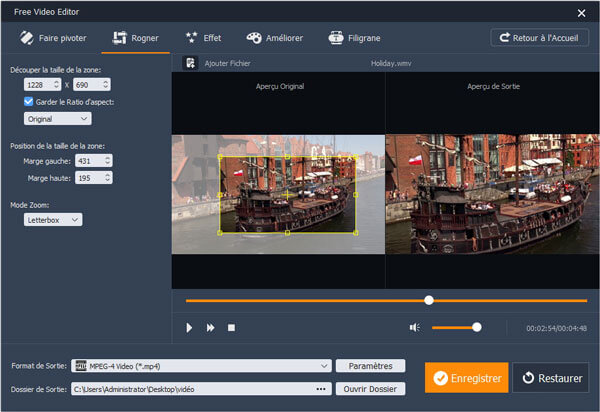Expand the Format de Sortie dropdown
Screen dimensions: 600x412
click(x=324, y=366)
